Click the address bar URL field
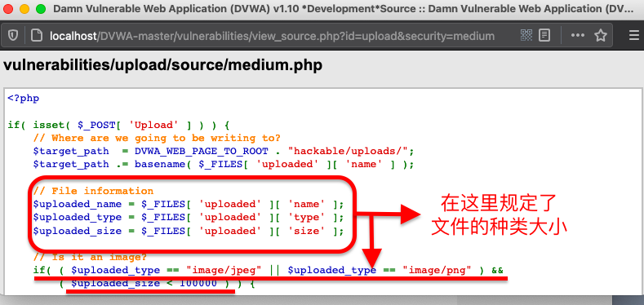 [272, 36]
